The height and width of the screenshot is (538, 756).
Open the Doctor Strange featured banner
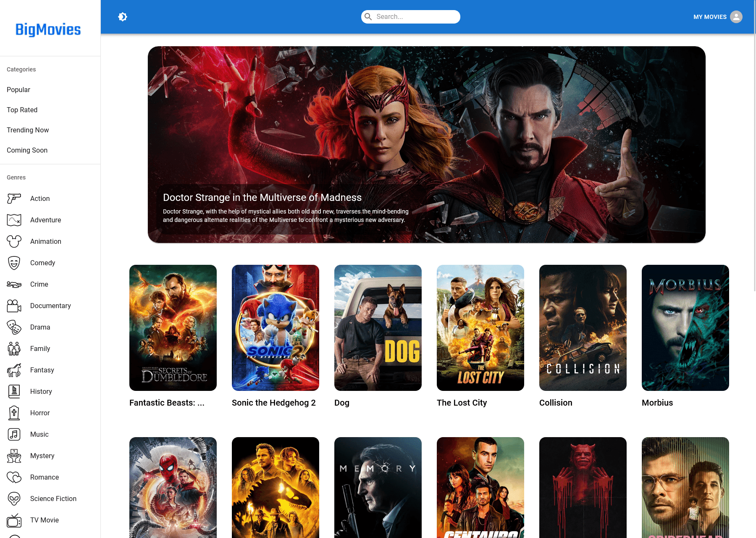click(427, 145)
